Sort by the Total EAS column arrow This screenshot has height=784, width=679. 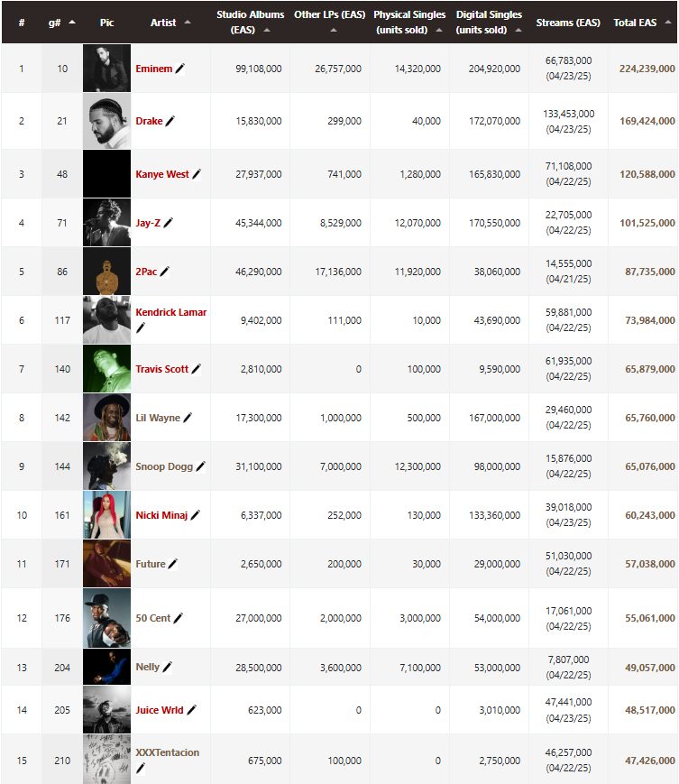[668, 22]
